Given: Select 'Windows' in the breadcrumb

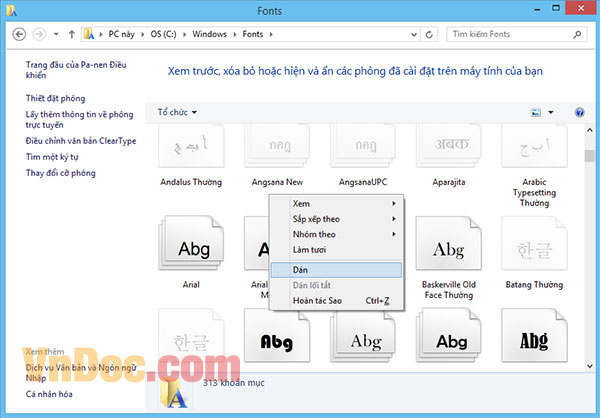Looking at the screenshot, I should 209,34.
